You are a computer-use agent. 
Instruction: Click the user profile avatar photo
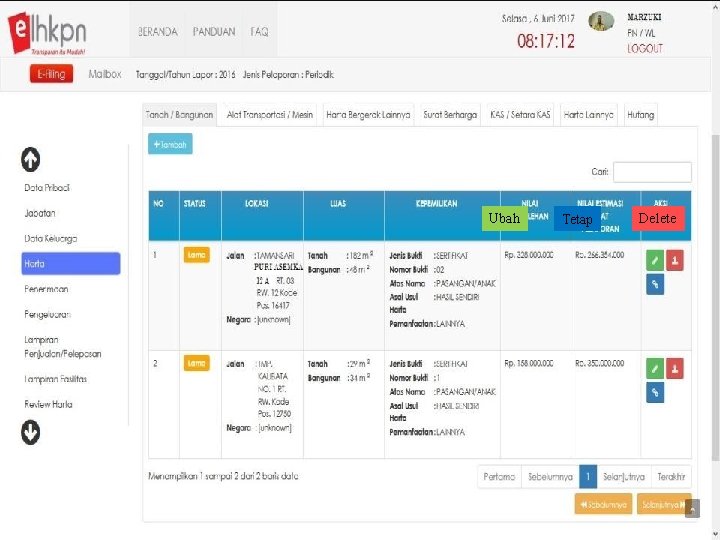tap(601, 21)
